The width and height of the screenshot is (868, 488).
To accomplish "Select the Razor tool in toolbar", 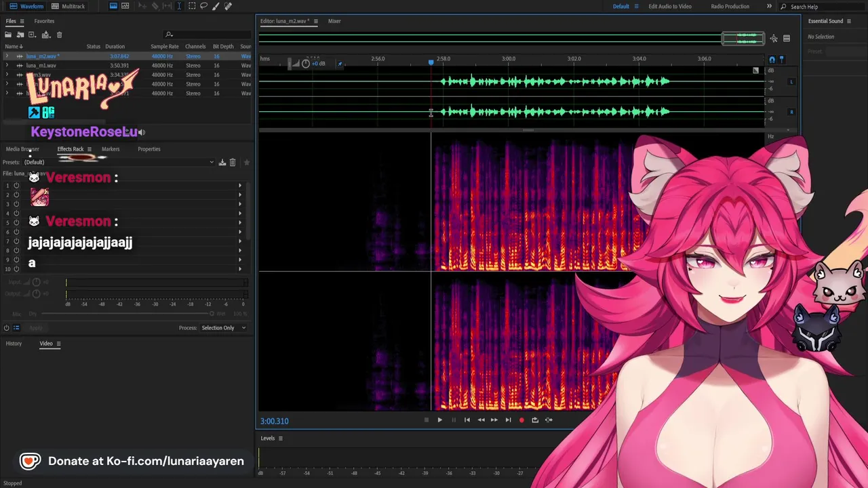I will (x=155, y=6).
